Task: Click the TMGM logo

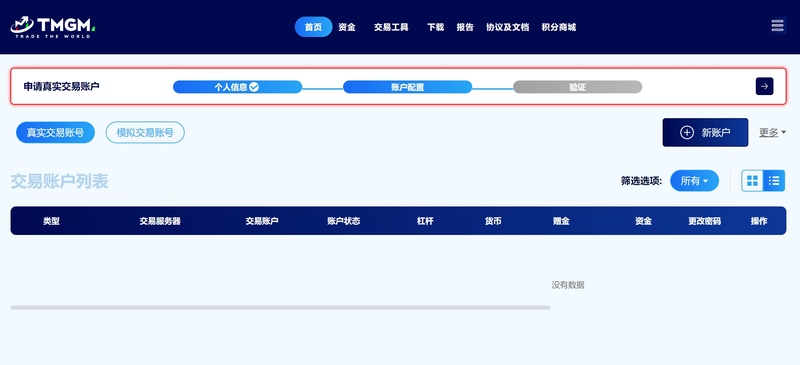Action: (x=53, y=27)
